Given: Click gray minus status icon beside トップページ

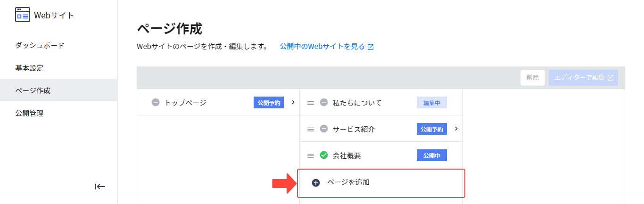Looking at the screenshot, I should [x=156, y=102].
